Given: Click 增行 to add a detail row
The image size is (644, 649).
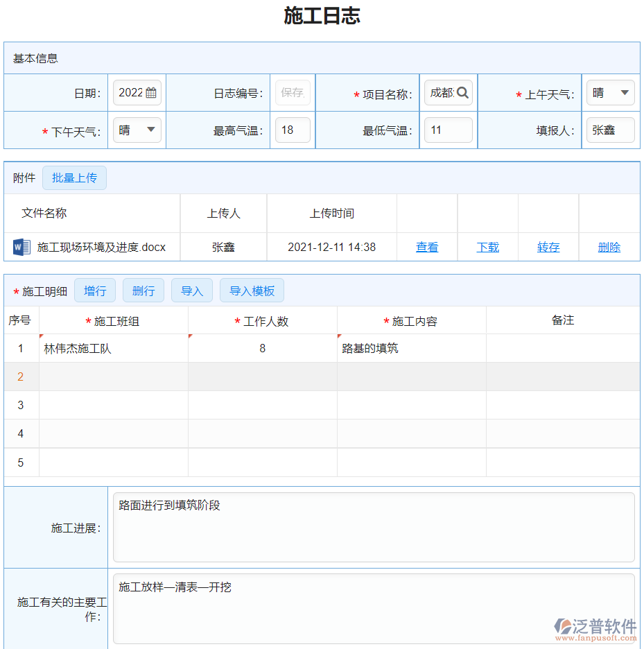Looking at the screenshot, I should click(95, 290).
